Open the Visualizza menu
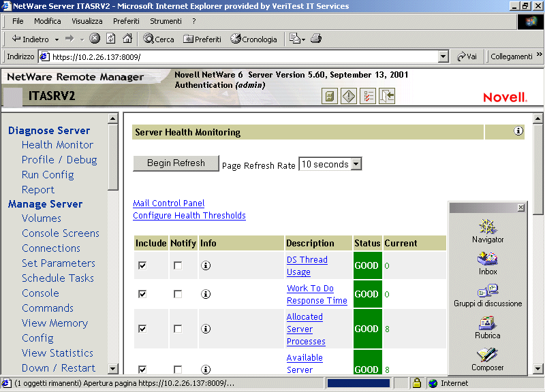This screenshot has width=545, height=392. [87, 21]
